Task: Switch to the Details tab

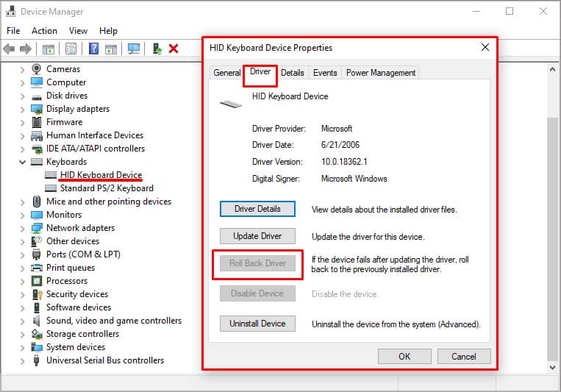Action: [x=293, y=73]
